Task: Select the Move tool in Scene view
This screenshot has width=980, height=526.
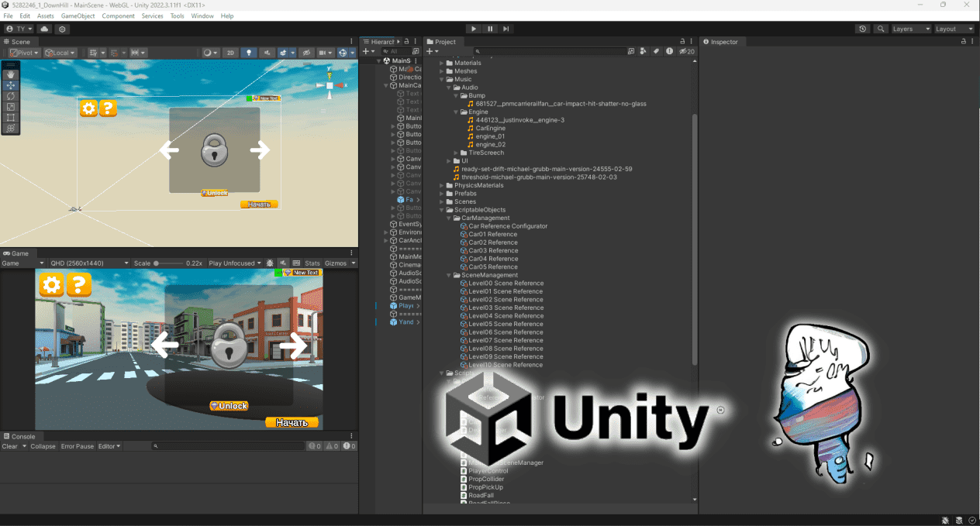Action: [x=11, y=85]
